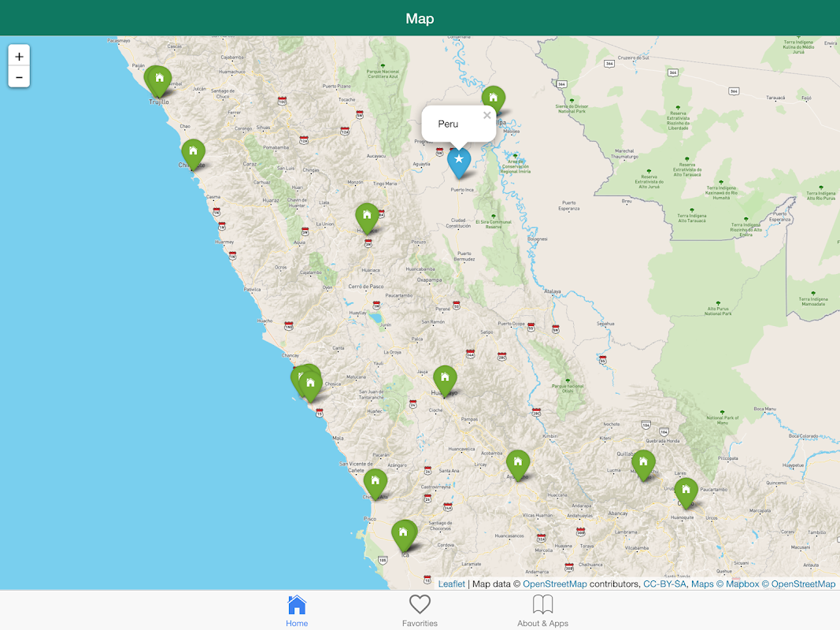Select the green home marker at Chincha Alta
The height and width of the screenshot is (630, 840).
pos(376,484)
